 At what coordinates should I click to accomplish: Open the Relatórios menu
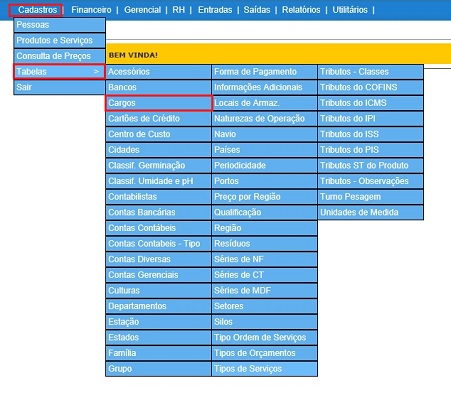pos(301,10)
